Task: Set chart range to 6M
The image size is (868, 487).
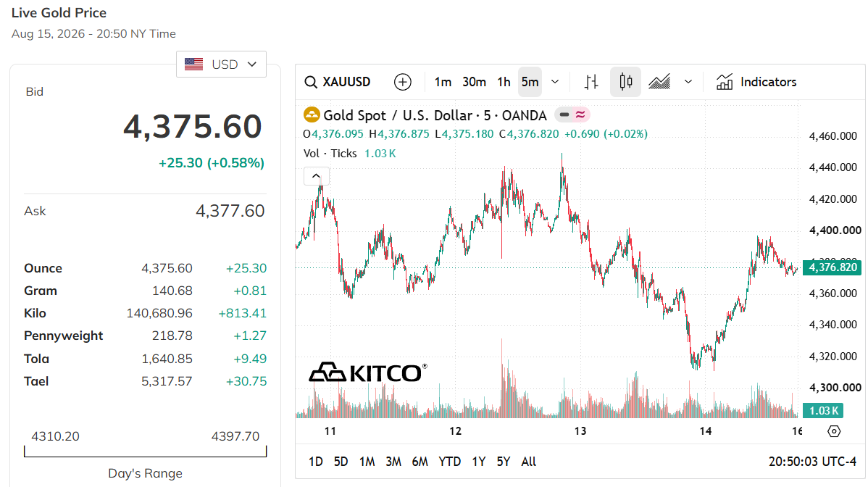Action: click(x=420, y=462)
